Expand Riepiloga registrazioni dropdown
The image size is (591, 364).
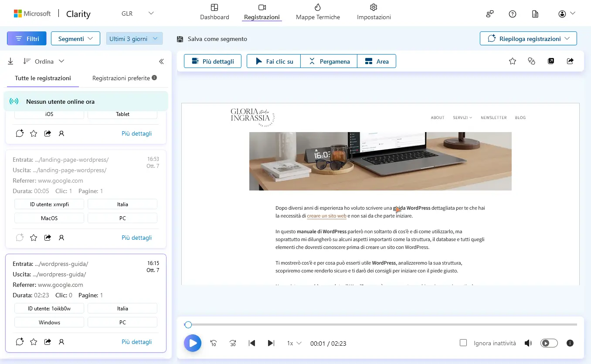coord(528,38)
